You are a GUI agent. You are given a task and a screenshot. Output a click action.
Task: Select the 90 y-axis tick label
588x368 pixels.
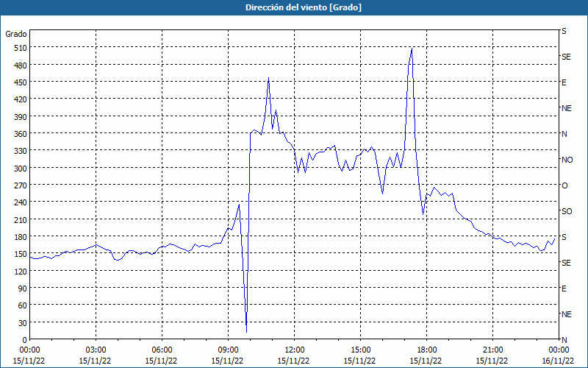(23, 289)
